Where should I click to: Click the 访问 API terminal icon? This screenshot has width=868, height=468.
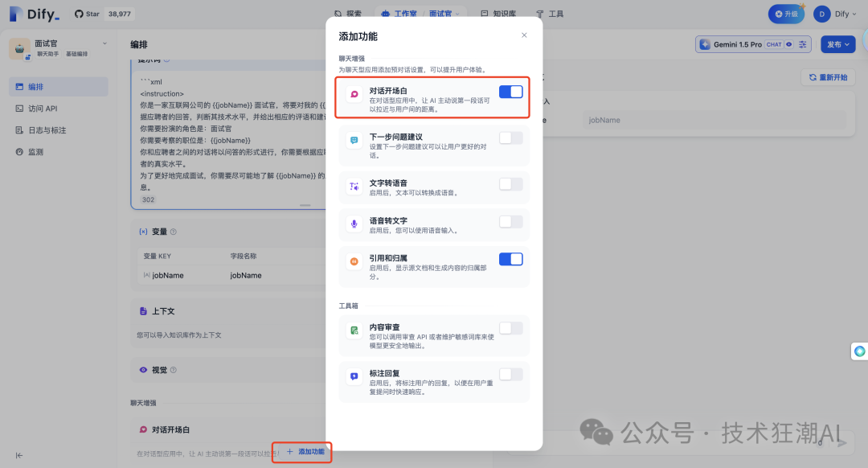[x=19, y=109]
